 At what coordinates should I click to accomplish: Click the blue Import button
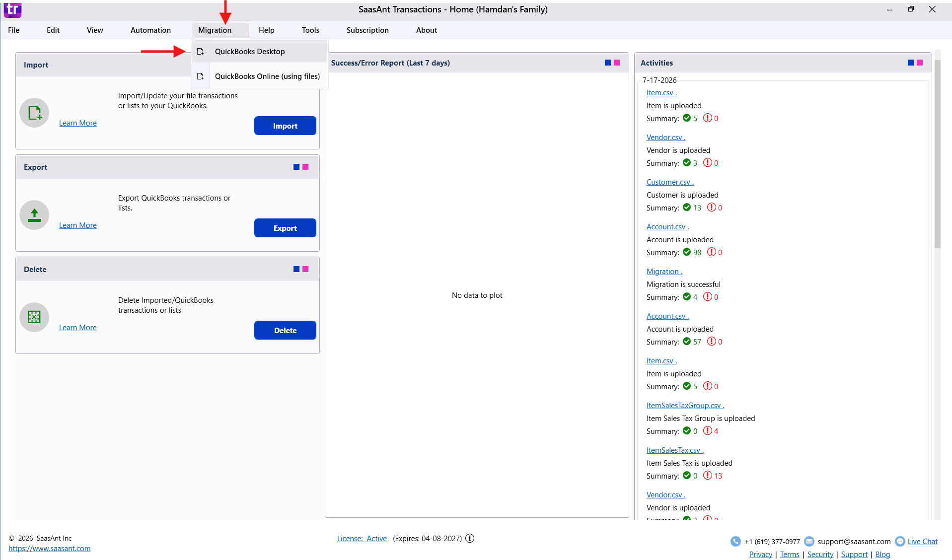point(285,126)
